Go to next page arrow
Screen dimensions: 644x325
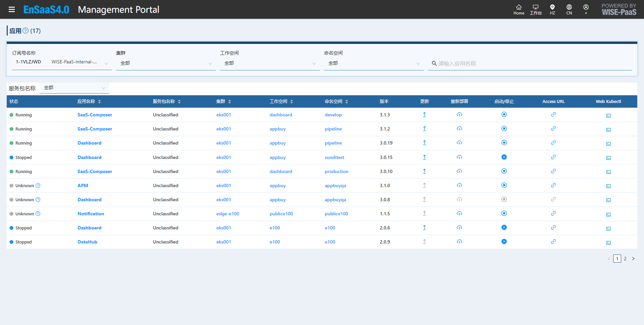(633, 259)
